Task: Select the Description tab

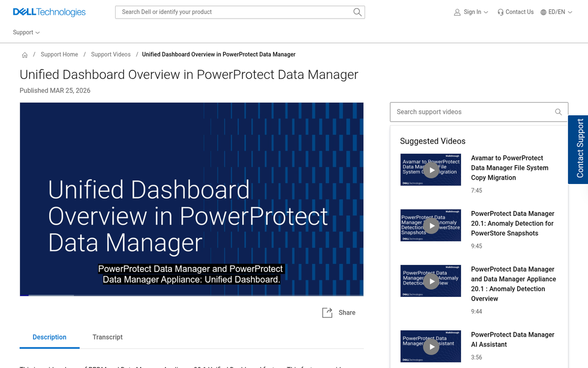Action: coord(49,337)
